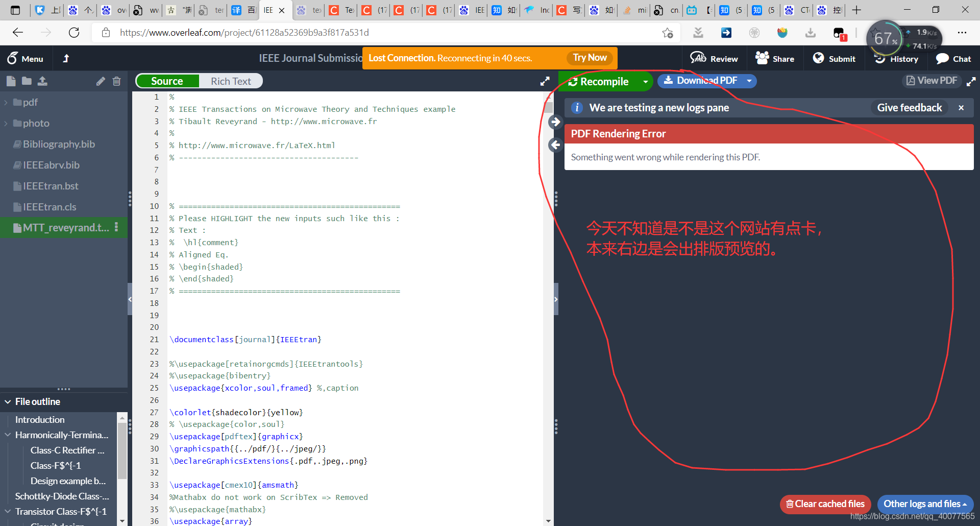Image resolution: width=980 pixels, height=526 pixels.
Task: Jump to Class-C Rectifier outline entry
Action: coord(67,450)
